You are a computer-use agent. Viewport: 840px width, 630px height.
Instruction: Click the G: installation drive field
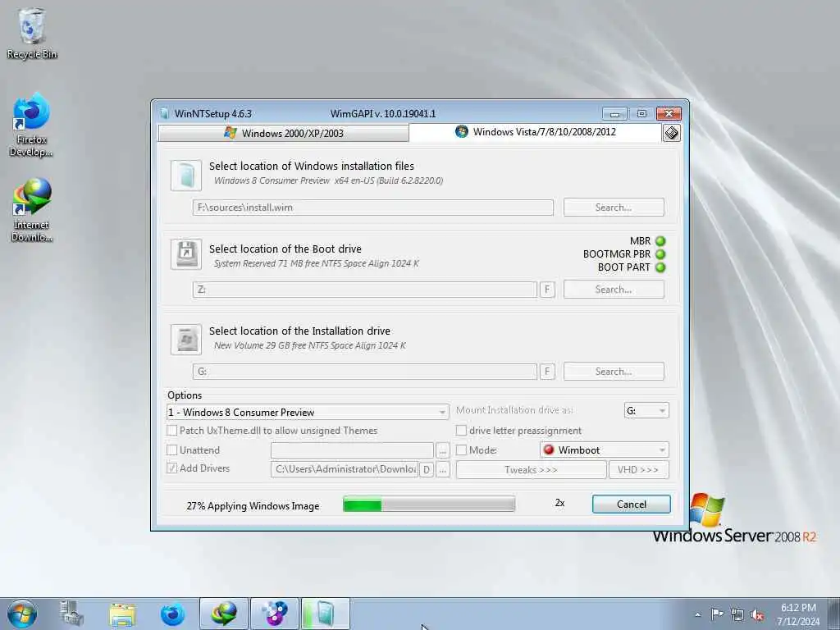(x=365, y=372)
